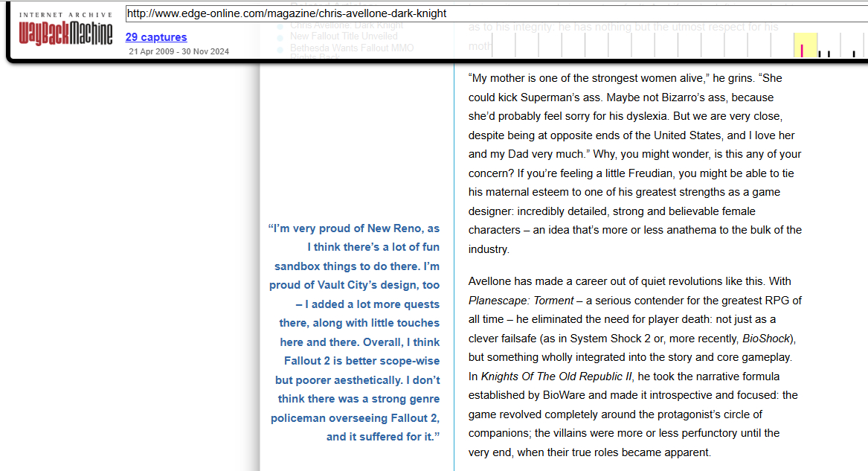Click the black capture bar at the far right
This screenshot has width=868, height=471.
(854, 53)
